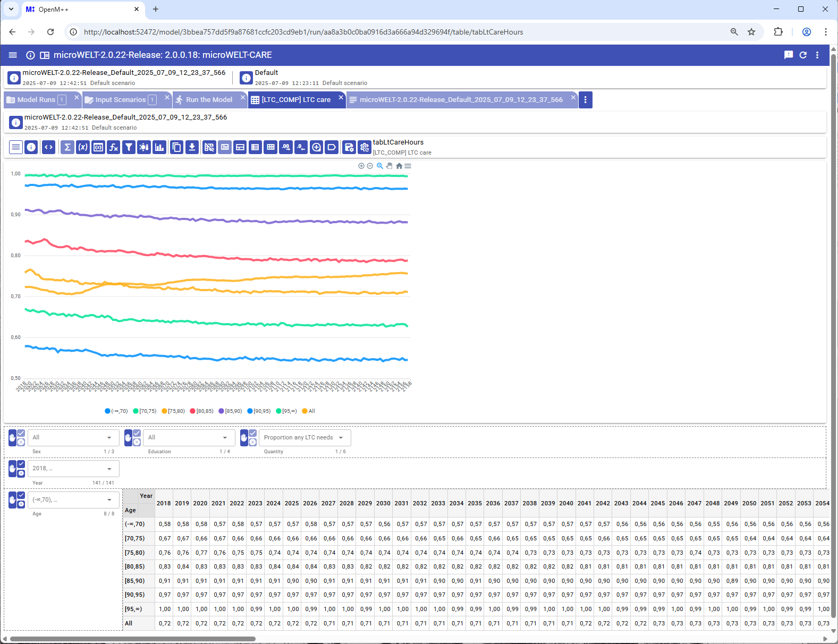Click the bar chart view icon
This screenshot has height=644, width=838.
pos(159,147)
